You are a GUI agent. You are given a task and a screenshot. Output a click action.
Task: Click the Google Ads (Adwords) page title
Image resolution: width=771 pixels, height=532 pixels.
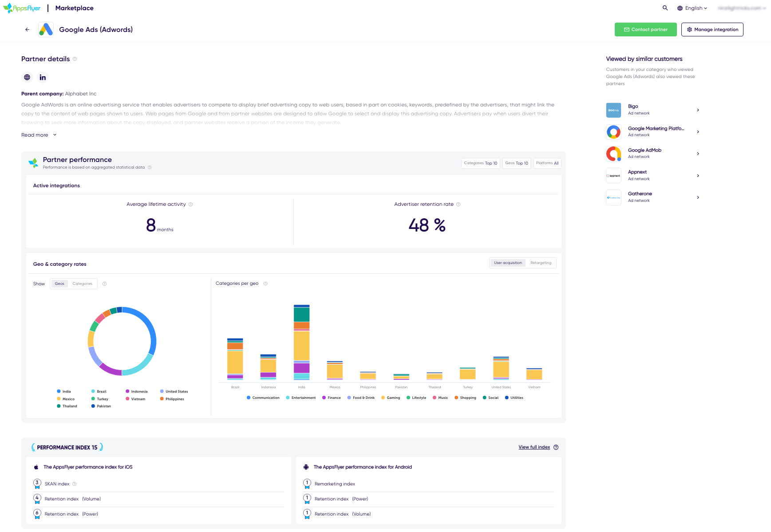coord(96,29)
